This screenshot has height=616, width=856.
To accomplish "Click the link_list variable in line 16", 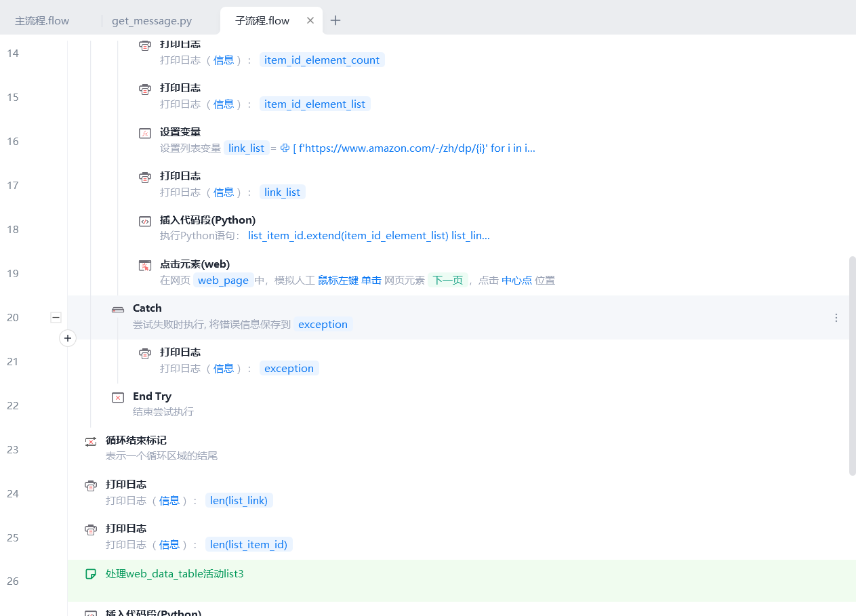I will point(246,148).
